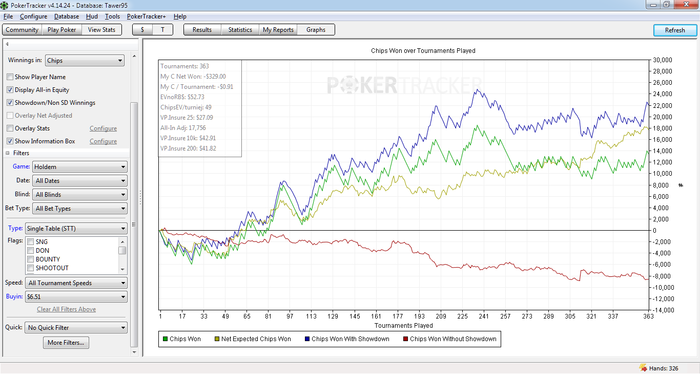Click the yellow Net Expected Chips Won swatch
This screenshot has height=374, width=700.
tap(217, 339)
